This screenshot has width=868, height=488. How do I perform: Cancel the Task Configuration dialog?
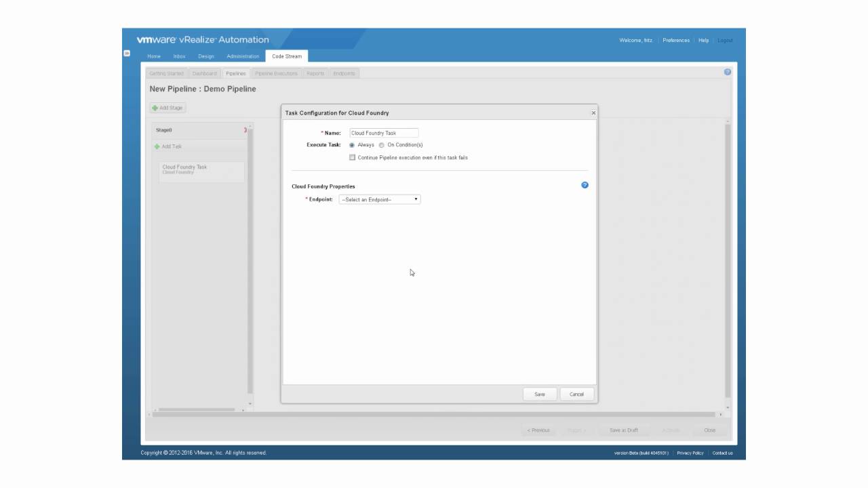[x=576, y=394]
